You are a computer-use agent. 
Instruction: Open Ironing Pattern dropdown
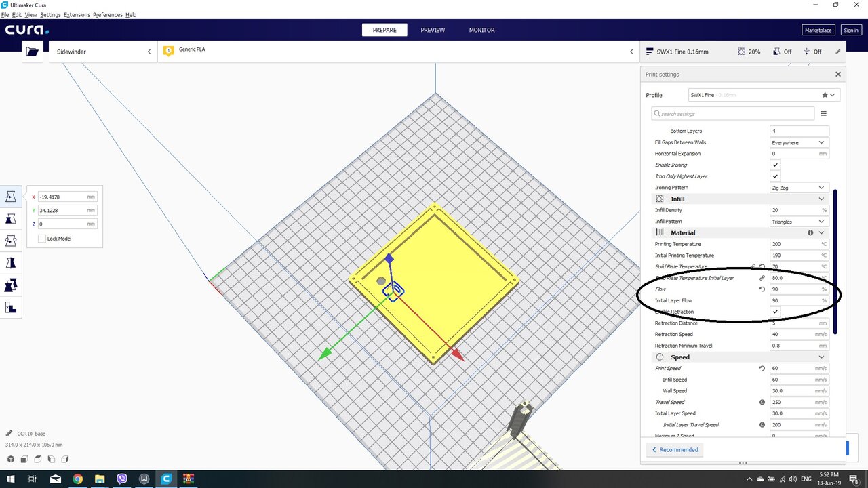coord(800,188)
